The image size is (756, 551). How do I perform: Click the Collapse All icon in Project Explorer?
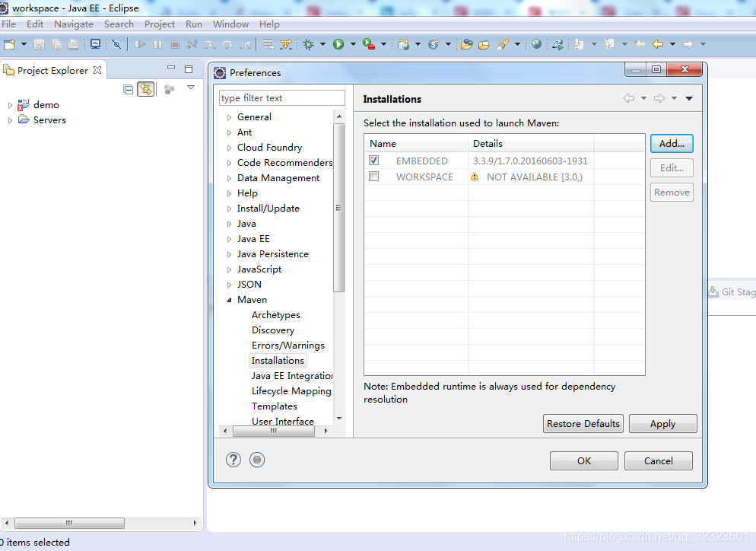[128, 89]
